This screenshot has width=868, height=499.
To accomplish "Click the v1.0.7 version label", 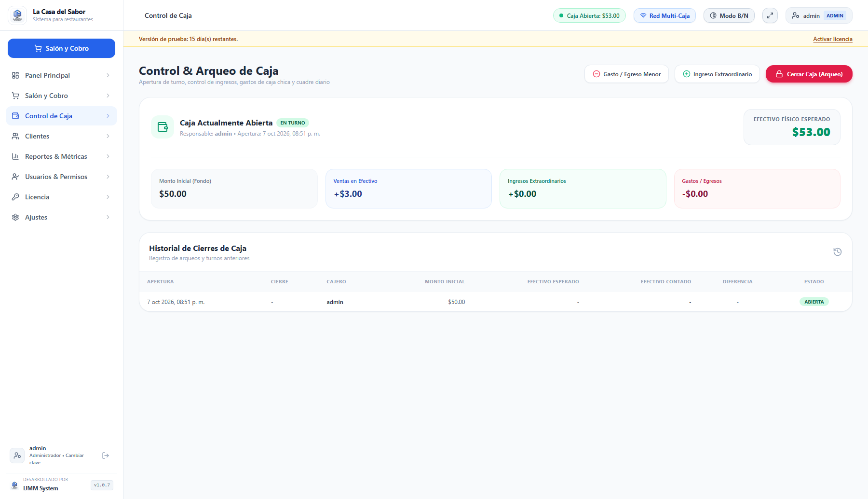I will click(102, 485).
